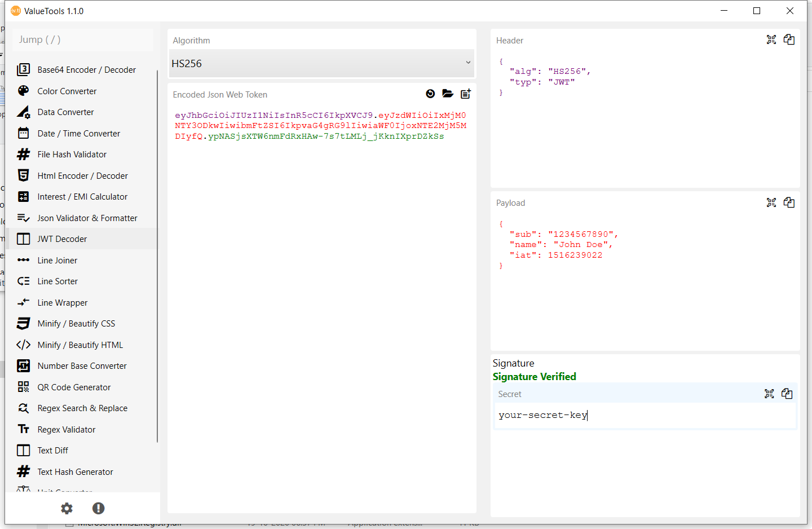Reset token with the restore icon
Screen dimensions: 812x529
click(x=430, y=94)
